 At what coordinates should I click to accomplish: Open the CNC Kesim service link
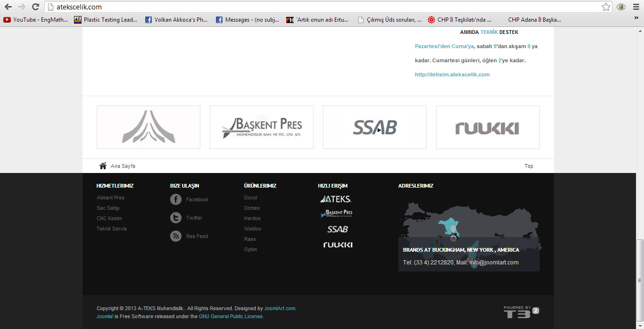coord(109,218)
